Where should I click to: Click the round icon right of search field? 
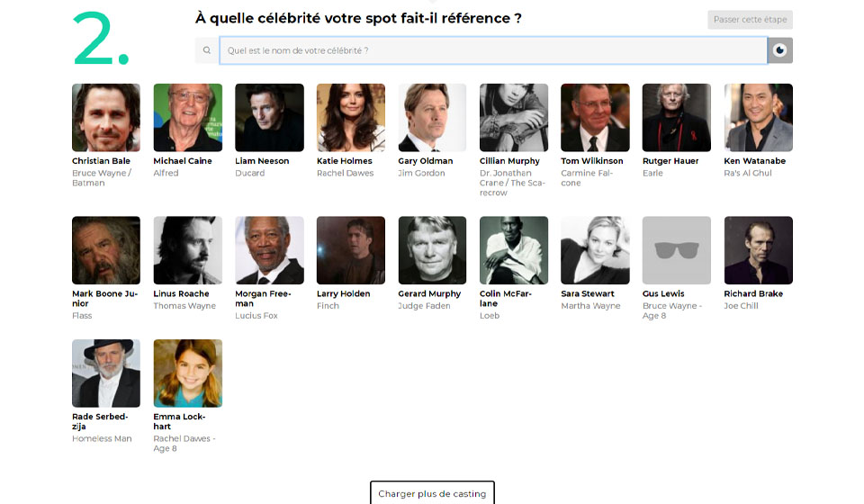tap(779, 50)
